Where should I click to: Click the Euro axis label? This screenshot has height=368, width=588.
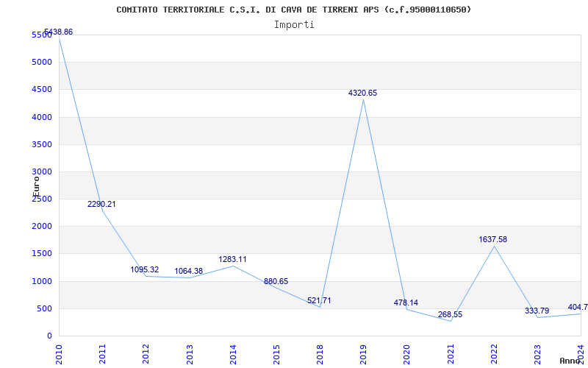click(36, 186)
